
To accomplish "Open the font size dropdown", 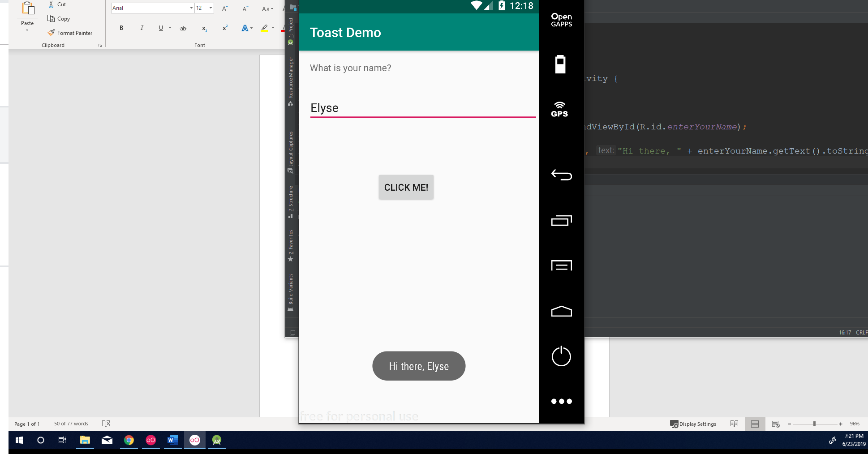I will click(x=211, y=8).
